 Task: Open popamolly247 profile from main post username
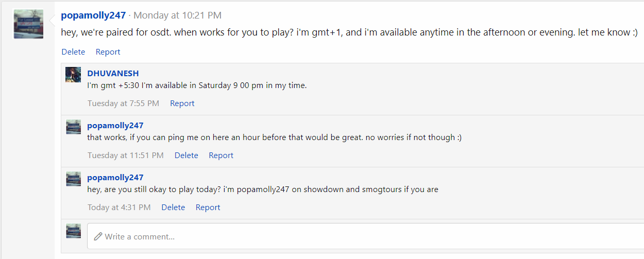93,15
